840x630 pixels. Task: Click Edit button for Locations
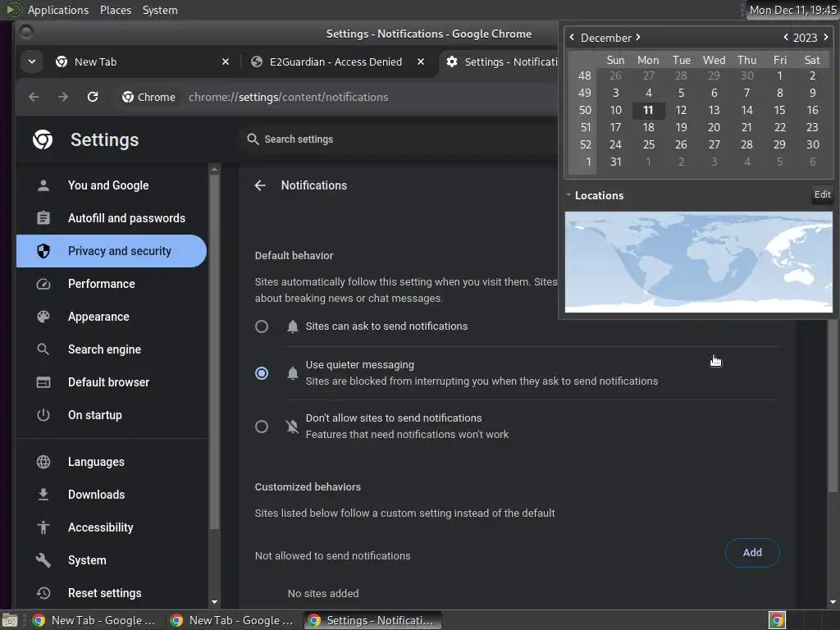[x=822, y=194]
